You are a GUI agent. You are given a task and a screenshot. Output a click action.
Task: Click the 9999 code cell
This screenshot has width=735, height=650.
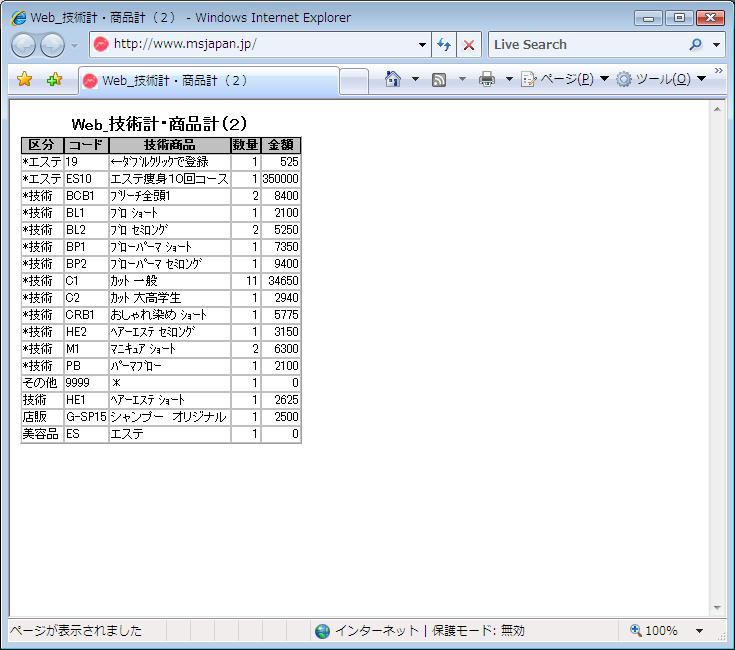pyautogui.click(x=86, y=383)
